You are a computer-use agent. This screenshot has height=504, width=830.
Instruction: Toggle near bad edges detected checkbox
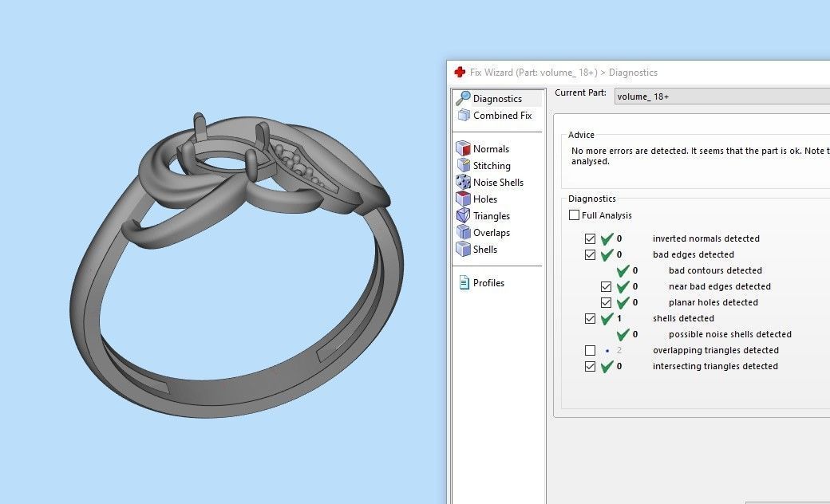click(606, 286)
